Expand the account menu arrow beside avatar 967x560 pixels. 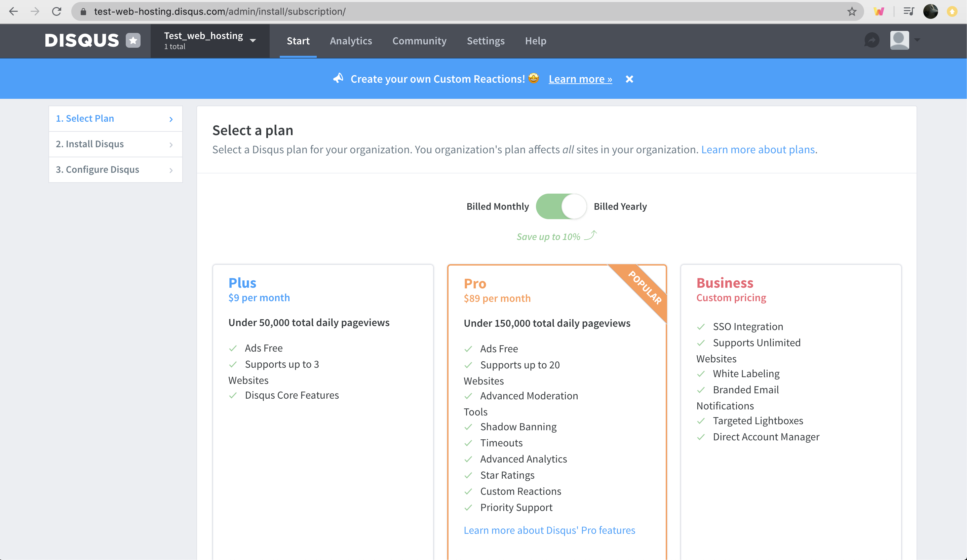pos(918,40)
